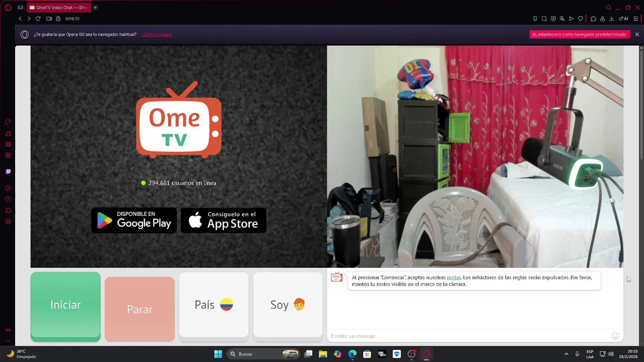Click the tab search magnifier icon
The height and width of the screenshot is (362, 644).
tap(608, 8)
